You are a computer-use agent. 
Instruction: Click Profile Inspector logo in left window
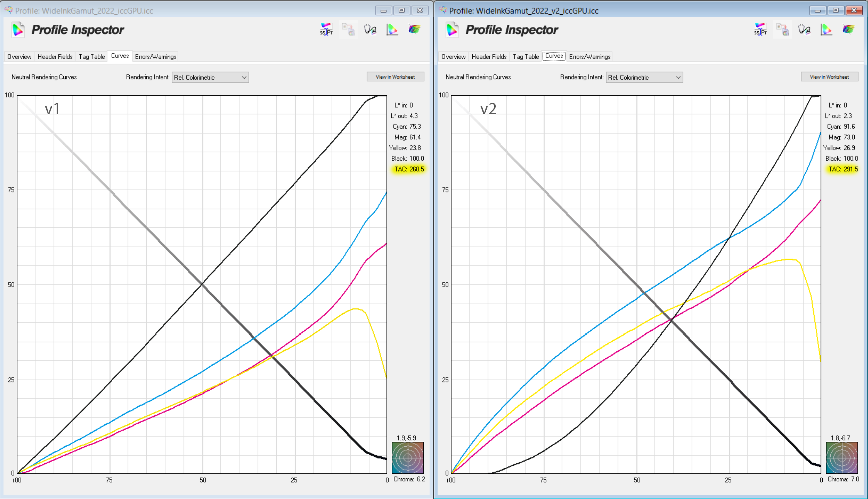point(18,30)
